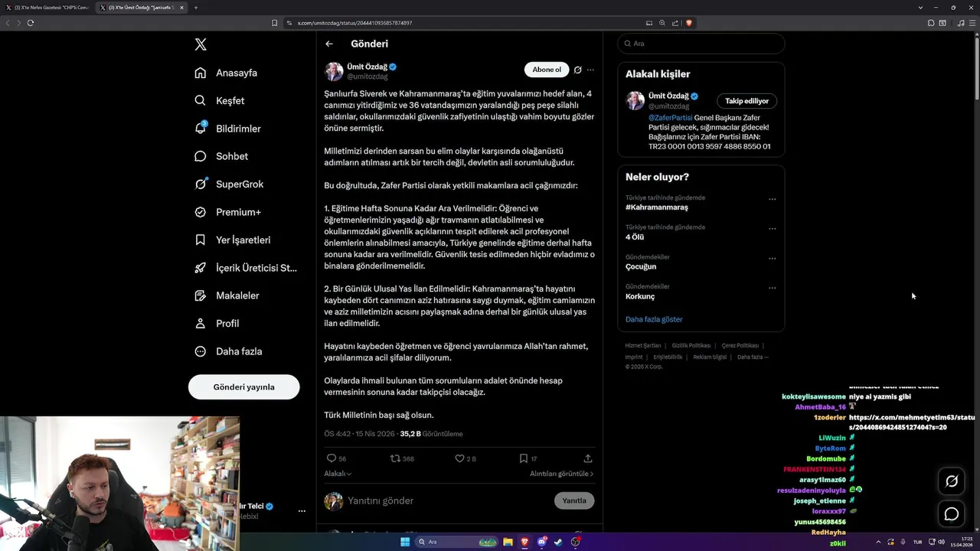This screenshot has height=551, width=980.
Task: Show hidden system tray icons
Action: point(878,542)
